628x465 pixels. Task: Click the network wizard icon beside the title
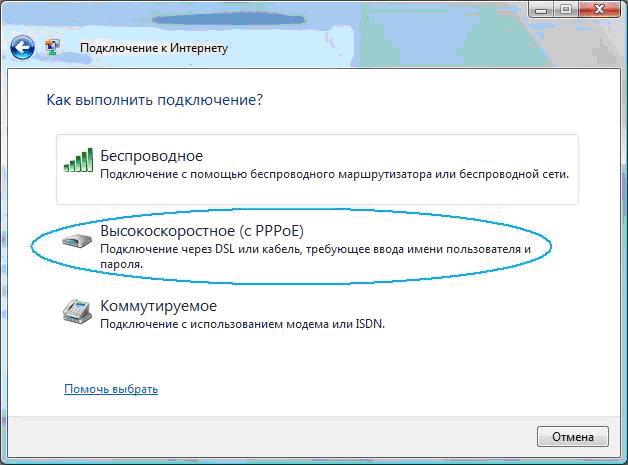(x=52, y=47)
